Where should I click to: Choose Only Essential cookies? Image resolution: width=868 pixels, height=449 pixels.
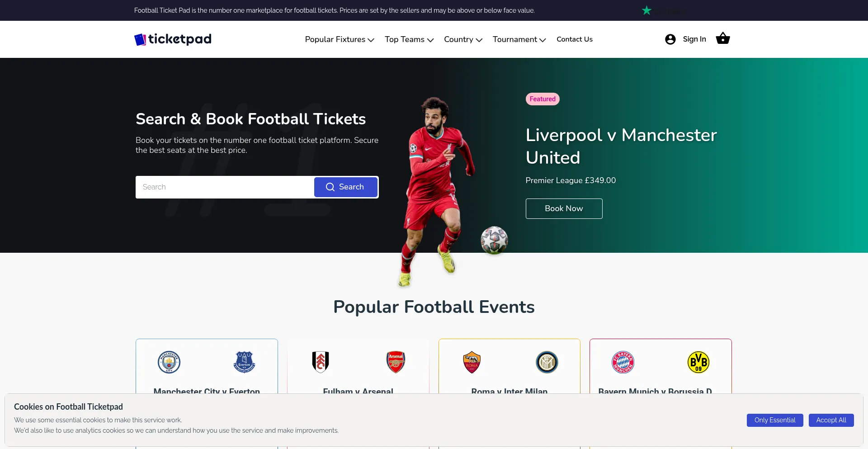[774, 420]
